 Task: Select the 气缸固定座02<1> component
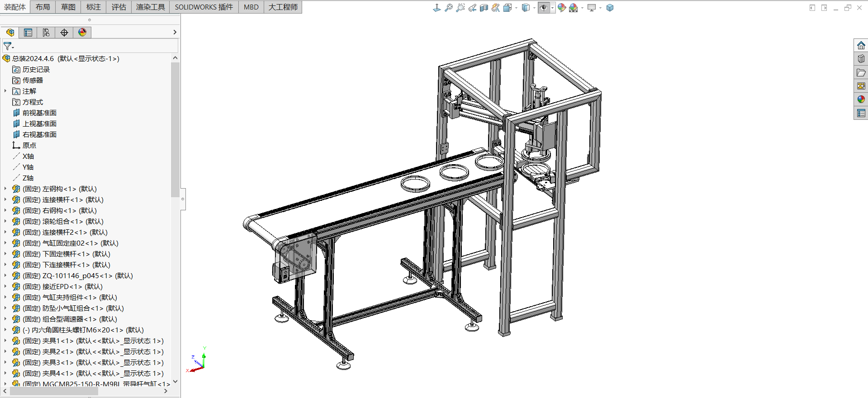click(x=70, y=243)
